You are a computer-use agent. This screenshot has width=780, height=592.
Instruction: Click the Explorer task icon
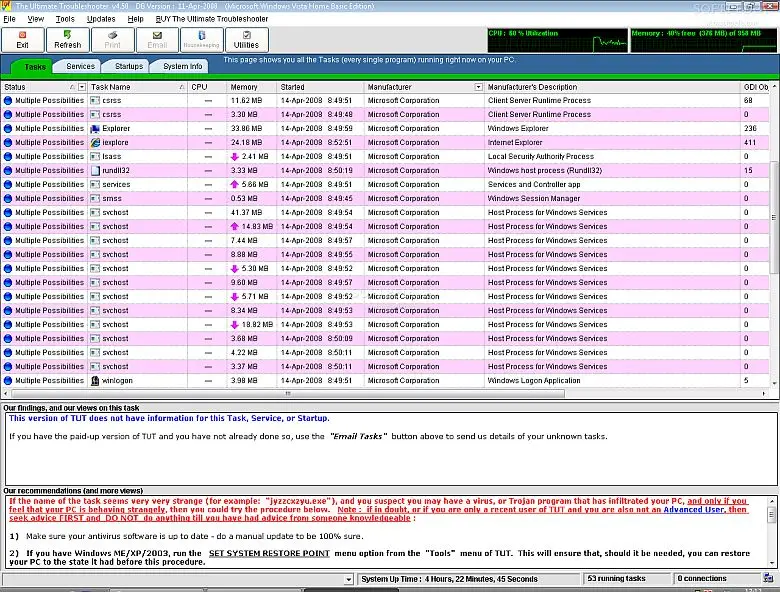(x=95, y=128)
